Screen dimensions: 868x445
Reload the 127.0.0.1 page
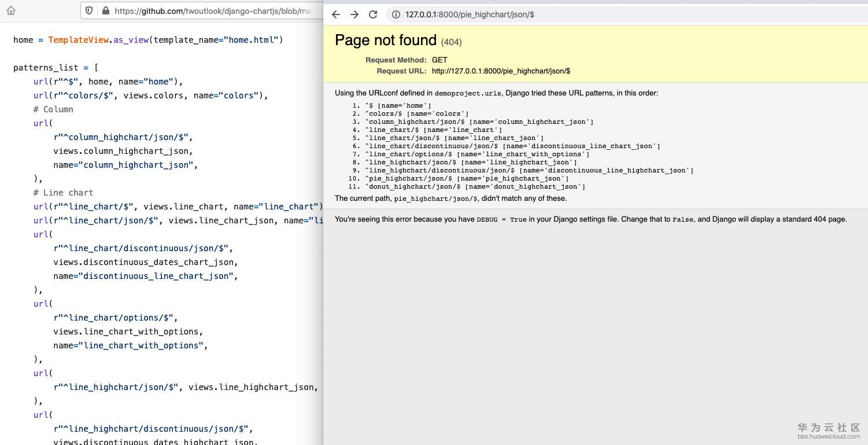(x=373, y=14)
